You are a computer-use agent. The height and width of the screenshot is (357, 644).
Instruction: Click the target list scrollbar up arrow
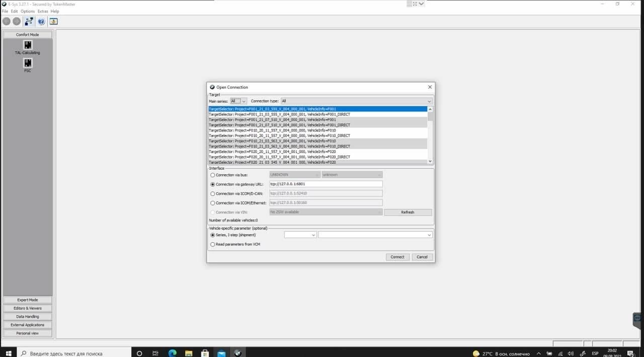pyautogui.click(x=430, y=109)
